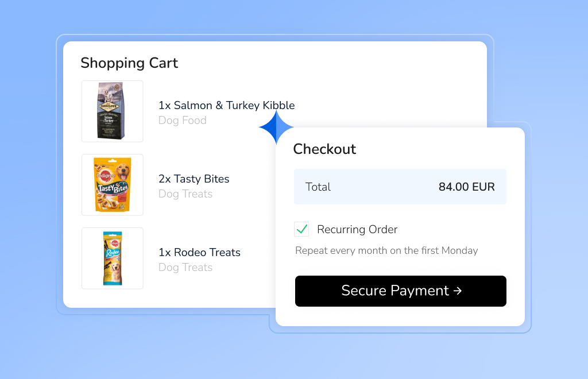Image resolution: width=588 pixels, height=379 pixels.
Task: Select the 1x Salmon & Turkey Kibble item name
Action: point(226,106)
